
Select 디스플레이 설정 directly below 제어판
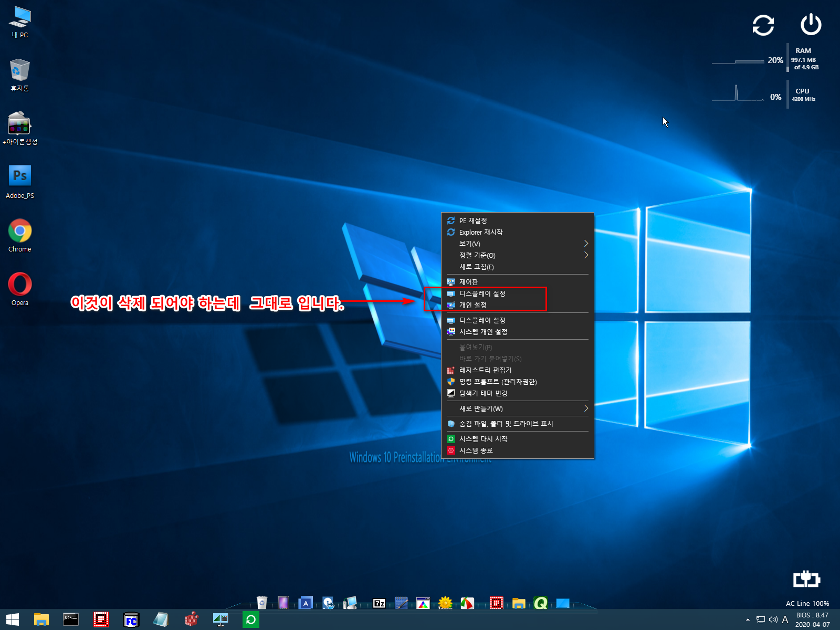518,293
